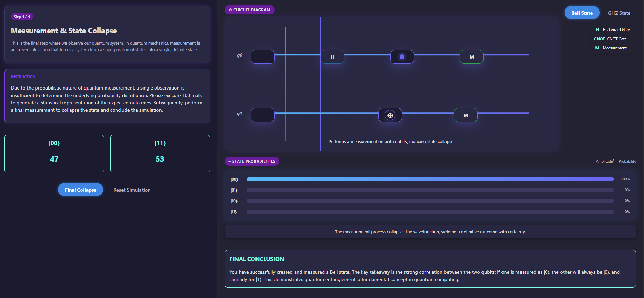Screen dimensions: 644x298
Task: Click the q1 measurement gate
Action: click(466, 115)
